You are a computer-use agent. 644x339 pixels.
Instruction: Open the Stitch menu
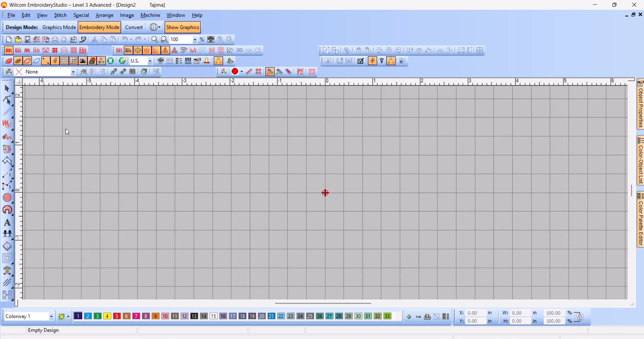tap(60, 15)
